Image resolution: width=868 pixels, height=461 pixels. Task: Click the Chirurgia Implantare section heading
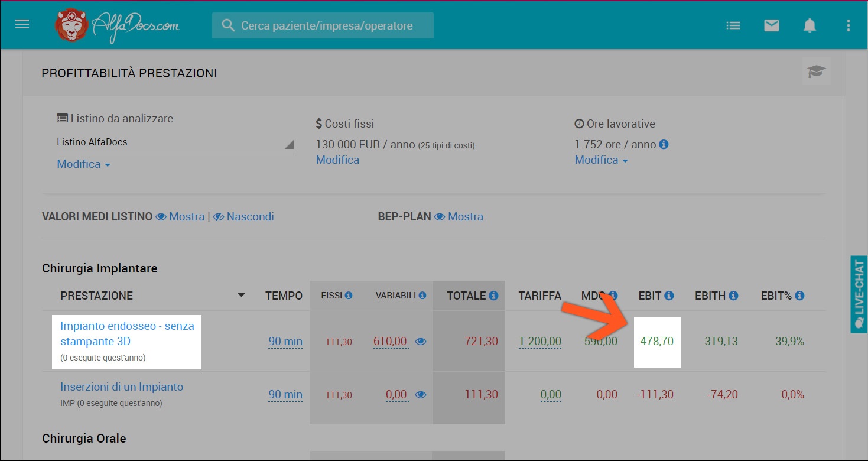pyautogui.click(x=100, y=268)
